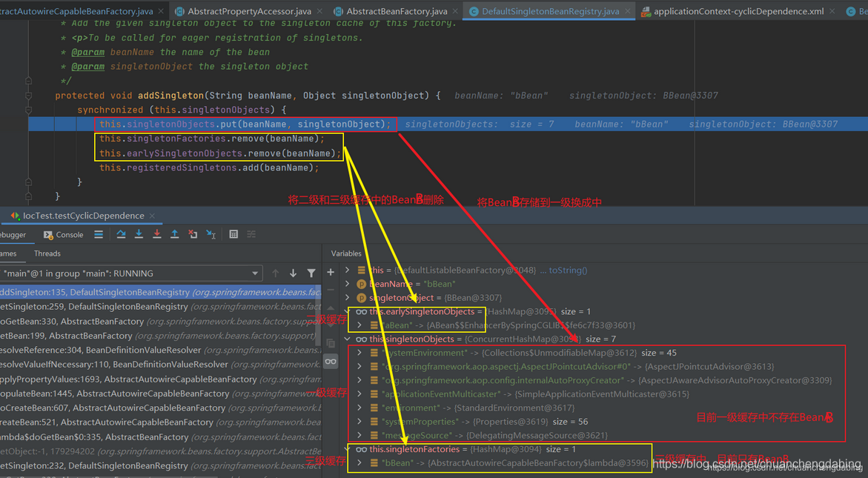
Task: Close the DefaultSingletonBeanRegistry.java tab
Action: [x=629, y=11]
